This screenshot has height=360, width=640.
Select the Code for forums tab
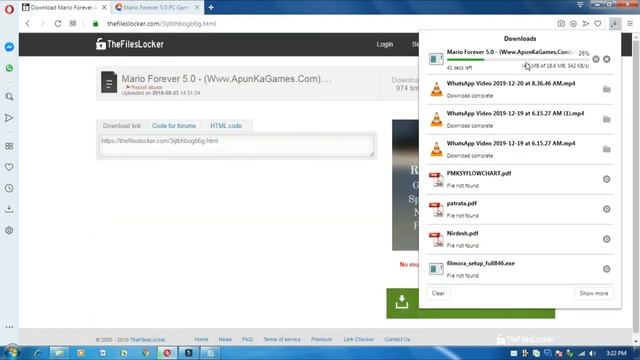(x=174, y=126)
